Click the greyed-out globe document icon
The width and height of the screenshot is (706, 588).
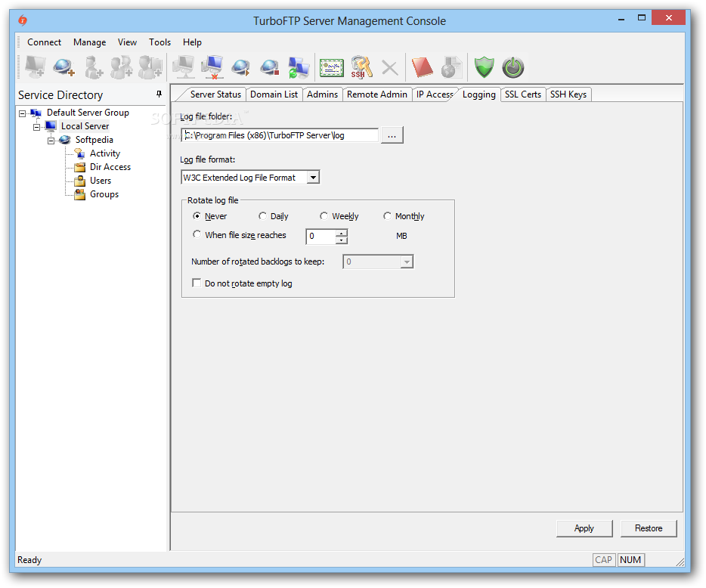[x=451, y=67]
